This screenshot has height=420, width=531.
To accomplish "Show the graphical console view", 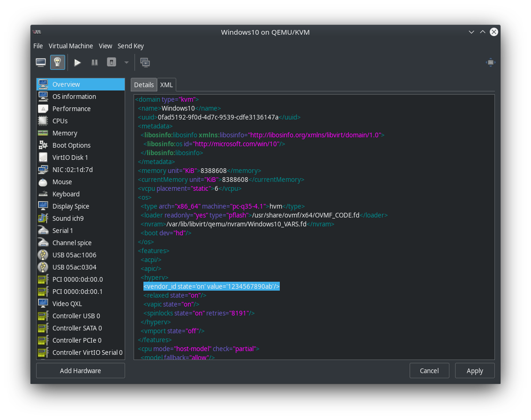I will click(x=41, y=62).
